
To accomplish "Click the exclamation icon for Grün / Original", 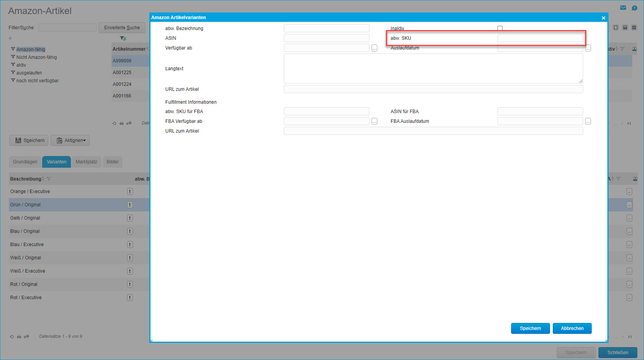I will pos(130,205).
